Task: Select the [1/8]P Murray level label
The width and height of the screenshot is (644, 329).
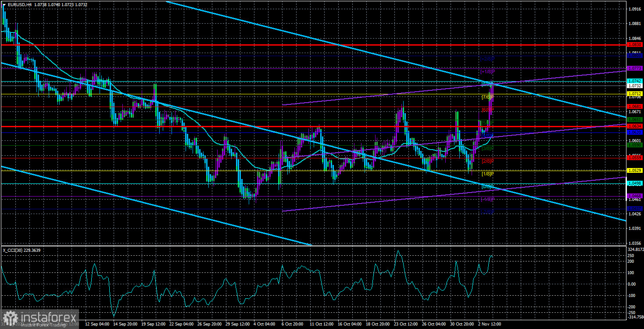Action: 488,174
